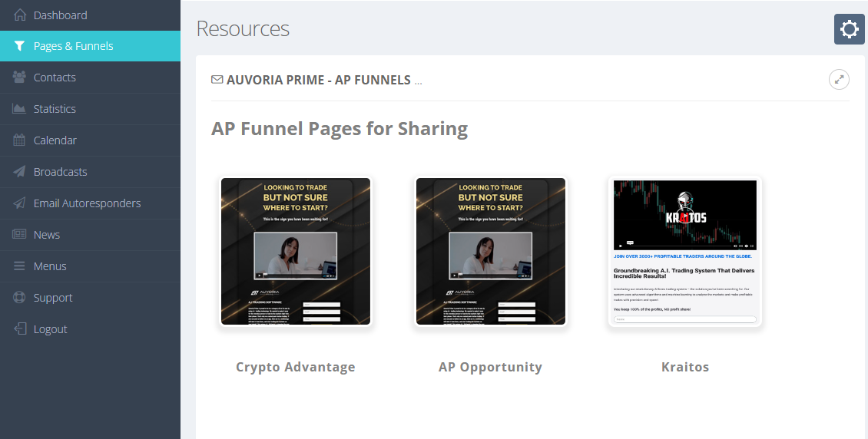Open the Calendar section
868x439 pixels.
click(90, 140)
